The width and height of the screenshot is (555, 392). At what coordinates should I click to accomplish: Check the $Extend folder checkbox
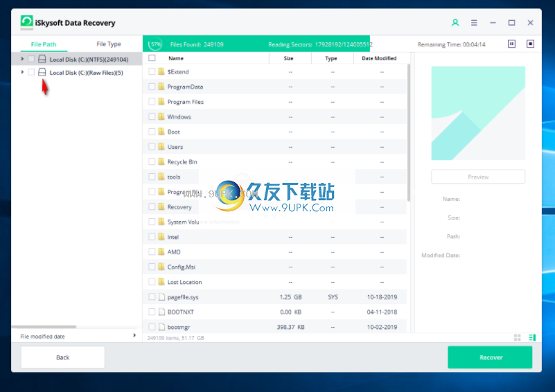[152, 71]
